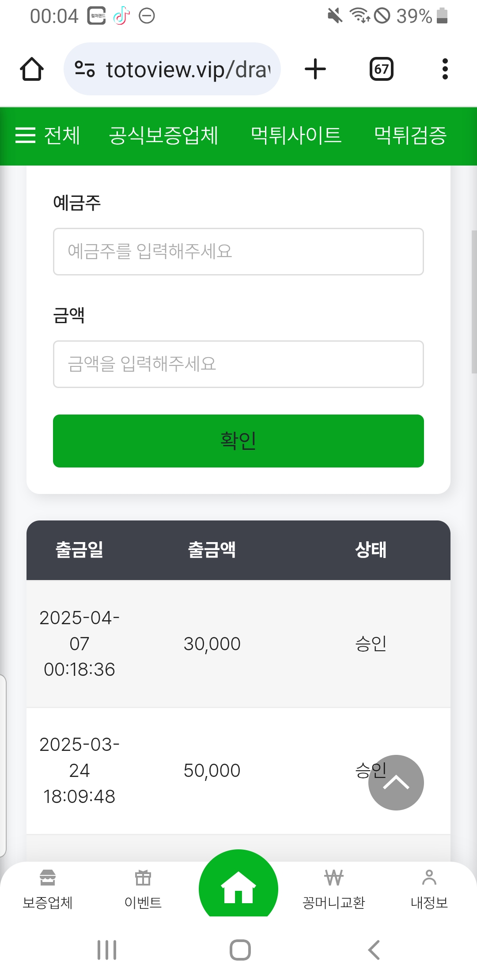This screenshot has width=477, height=980.
Task: Switch to 먹튀검증 tab
Action: [x=410, y=136]
